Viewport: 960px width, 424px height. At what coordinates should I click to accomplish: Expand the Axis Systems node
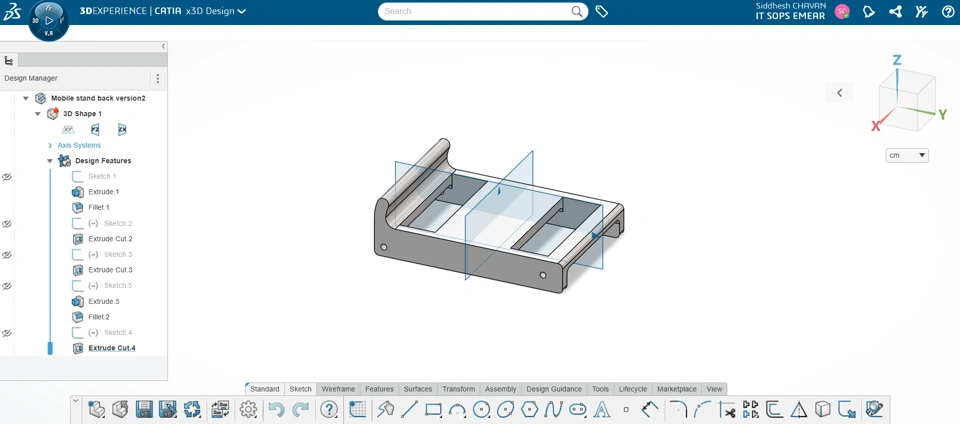tap(50, 146)
